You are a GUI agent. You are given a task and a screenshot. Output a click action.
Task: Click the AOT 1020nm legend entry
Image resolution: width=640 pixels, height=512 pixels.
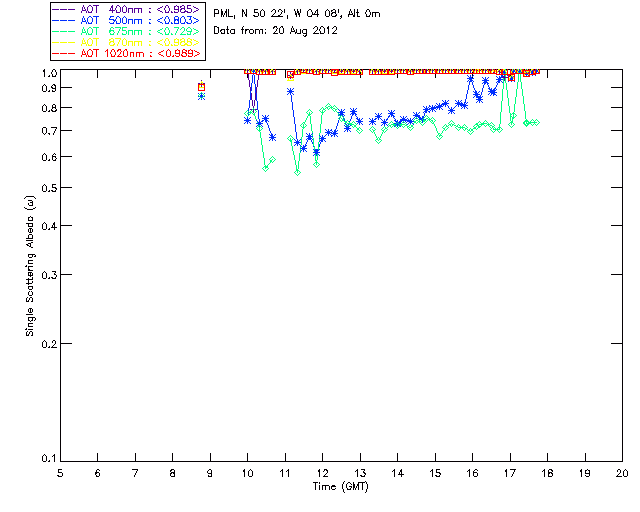coord(127,53)
